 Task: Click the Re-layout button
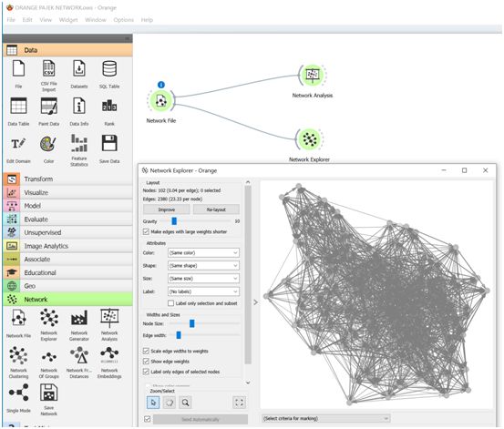click(216, 209)
